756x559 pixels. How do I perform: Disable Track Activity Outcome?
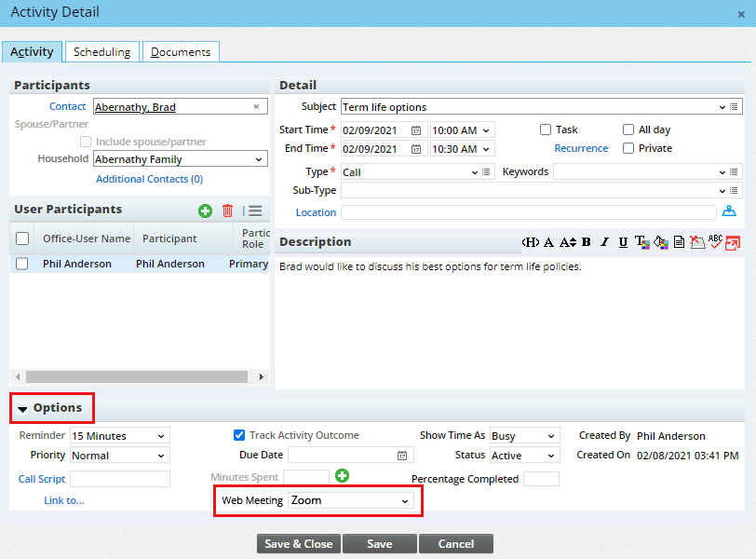[239, 435]
